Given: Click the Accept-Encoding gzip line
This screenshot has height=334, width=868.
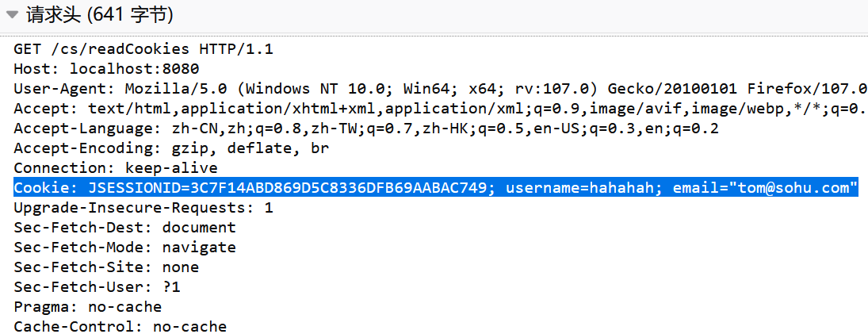Looking at the screenshot, I should pyautogui.click(x=171, y=148).
